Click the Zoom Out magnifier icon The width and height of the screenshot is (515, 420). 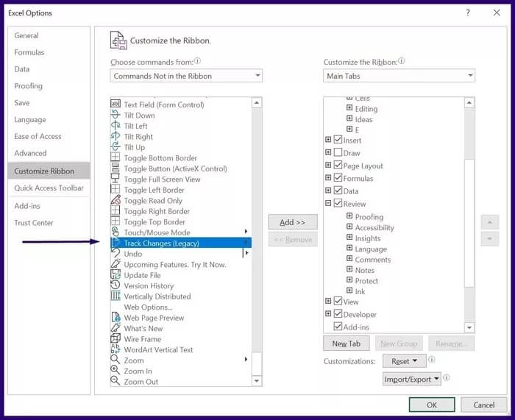(116, 381)
